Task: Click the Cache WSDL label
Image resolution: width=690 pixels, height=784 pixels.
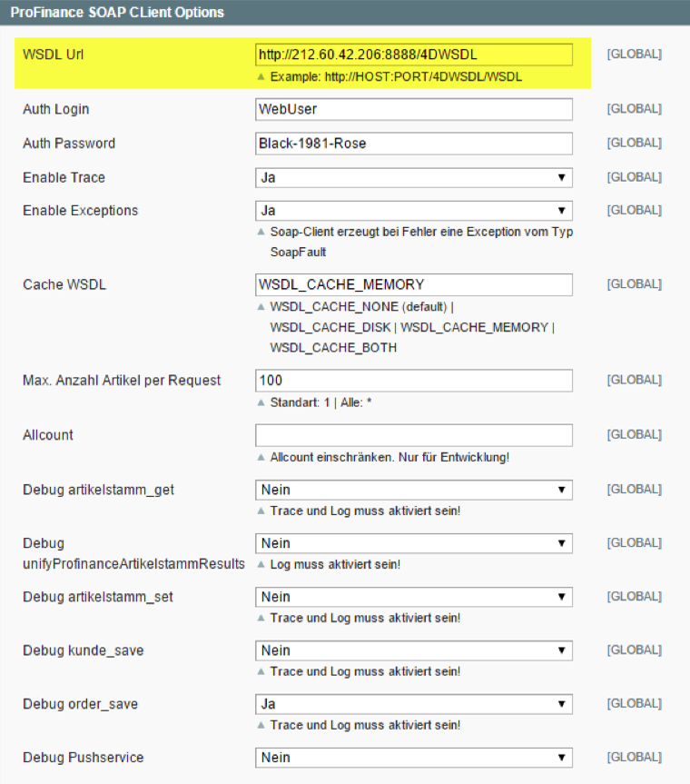Action: (64, 284)
